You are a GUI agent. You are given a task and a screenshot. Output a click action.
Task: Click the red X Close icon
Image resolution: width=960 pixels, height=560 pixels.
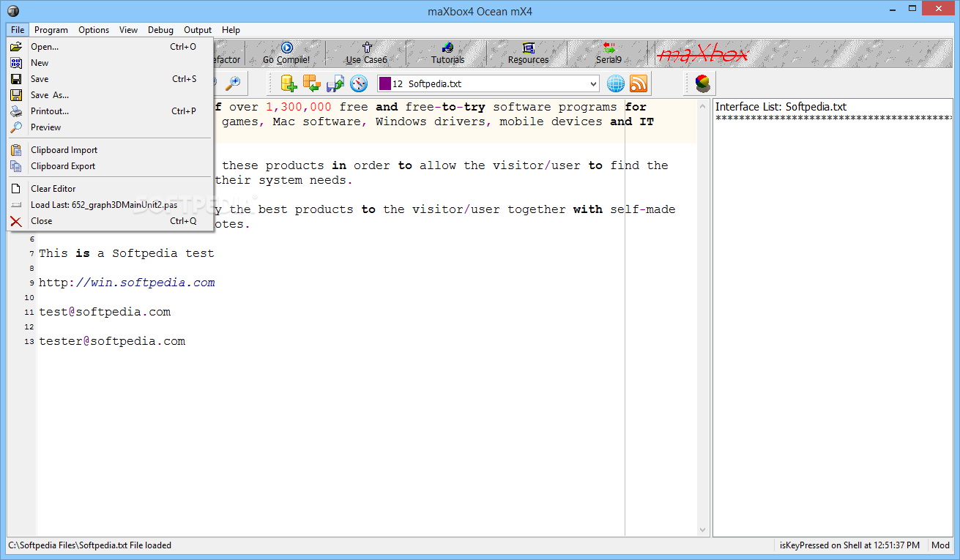(x=16, y=221)
